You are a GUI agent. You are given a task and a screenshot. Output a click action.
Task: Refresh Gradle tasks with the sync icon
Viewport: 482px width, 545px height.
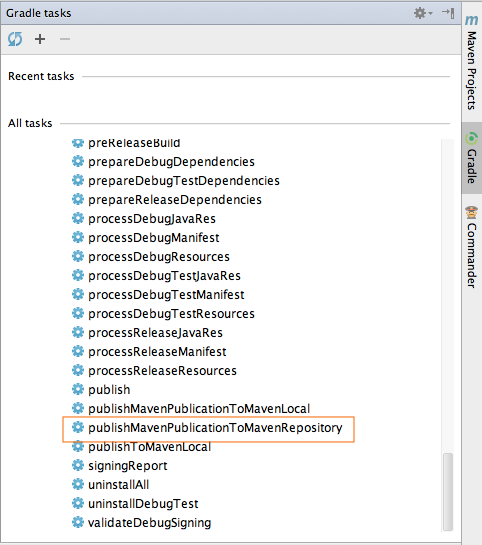[x=15, y=39]
